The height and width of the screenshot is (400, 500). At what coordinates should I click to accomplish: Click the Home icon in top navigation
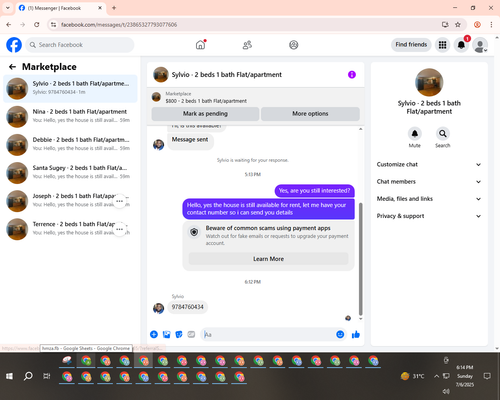tap(200, 45)
